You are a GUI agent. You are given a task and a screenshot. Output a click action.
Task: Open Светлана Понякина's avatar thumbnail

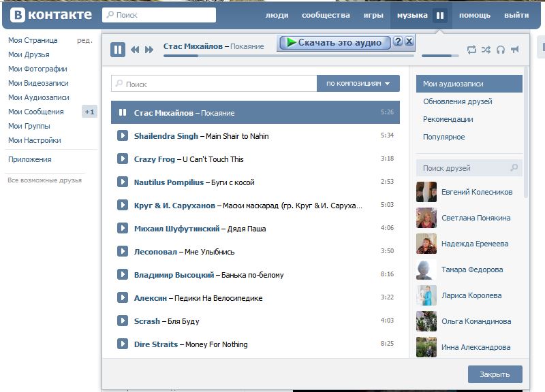[426, 218]
